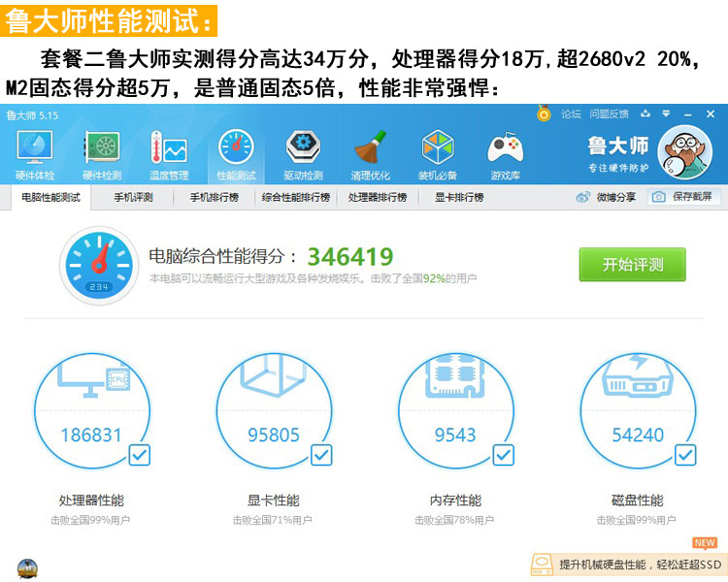Click the skin/upload icon in title bar
Viewport: 728px width, 582px height.
(645, 113)
